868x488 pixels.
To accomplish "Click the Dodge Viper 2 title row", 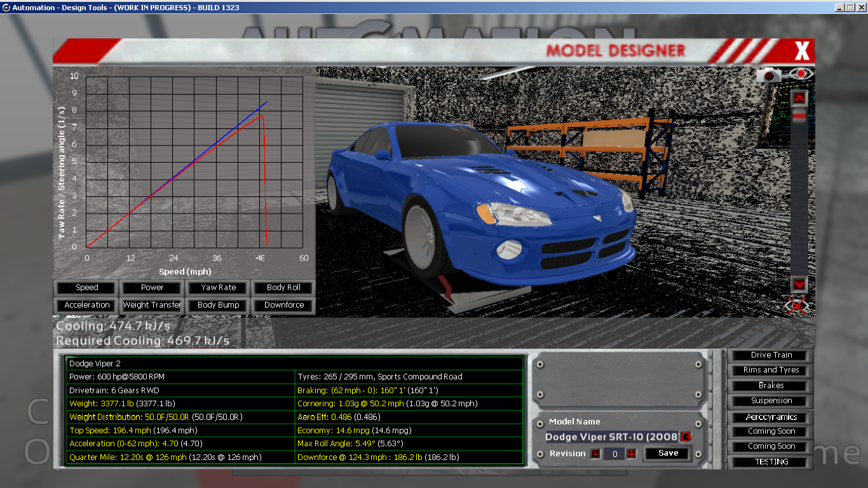I will 295,363.
